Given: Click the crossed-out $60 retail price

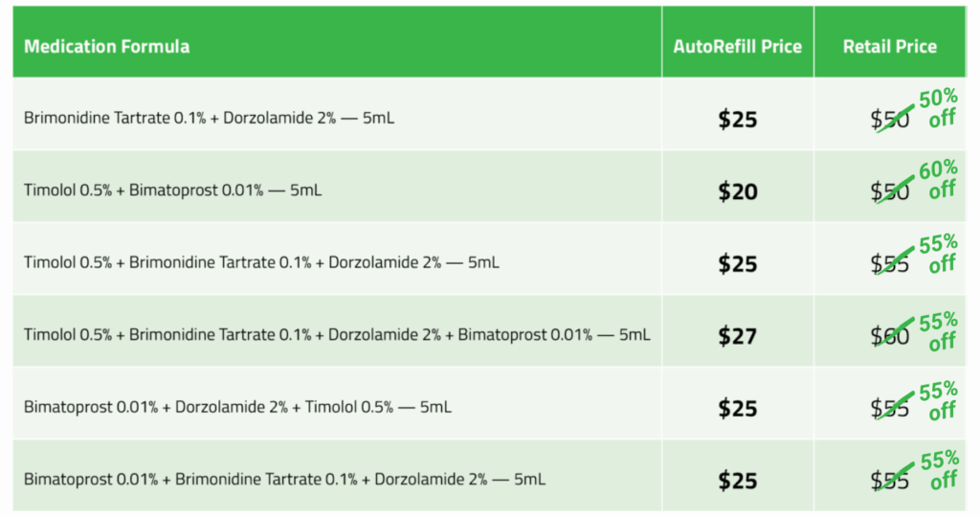Looking at the screenshot, I should click(x=890, y=336).
